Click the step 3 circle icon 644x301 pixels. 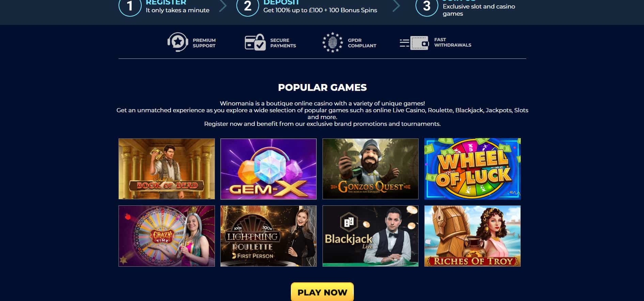[427, 6]
